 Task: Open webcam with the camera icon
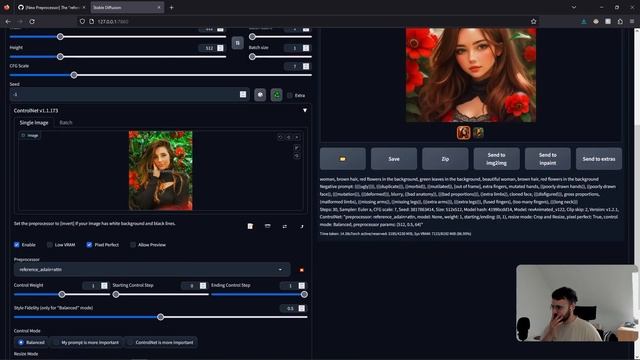coord(267,226)
